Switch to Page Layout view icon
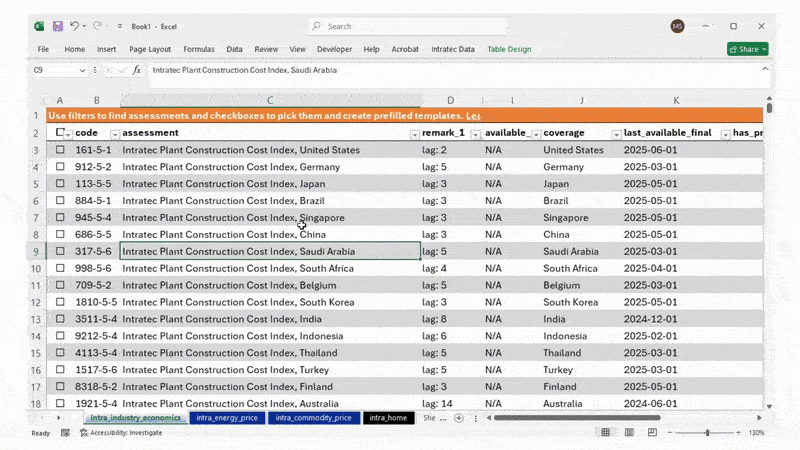The image size is (800, 450). [x=629, y=432]
